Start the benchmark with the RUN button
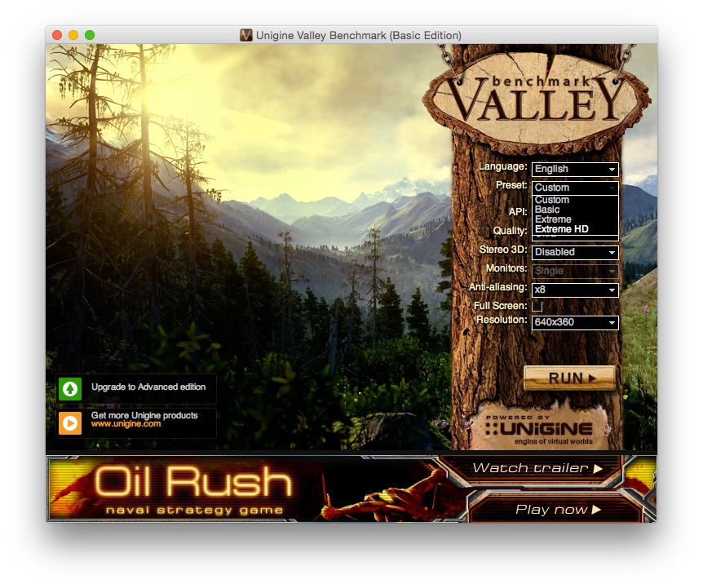 (x=569, y=378)
